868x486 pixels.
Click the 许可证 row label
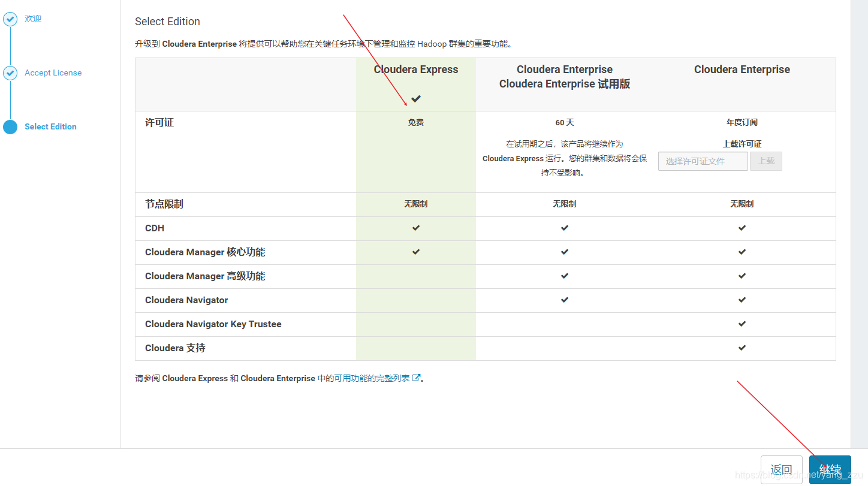[159, 122]
